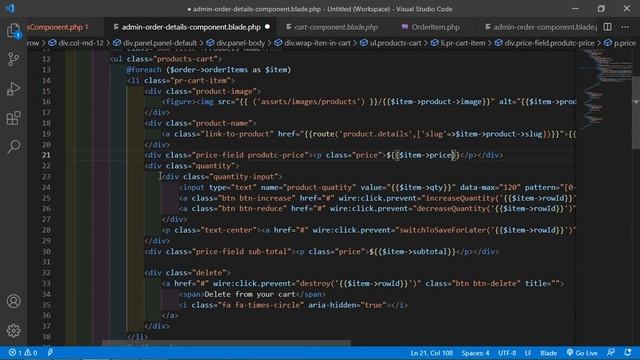Click 'product.details' route text
The width and height of the screenshot is (640, 360).
pos(375,134)
